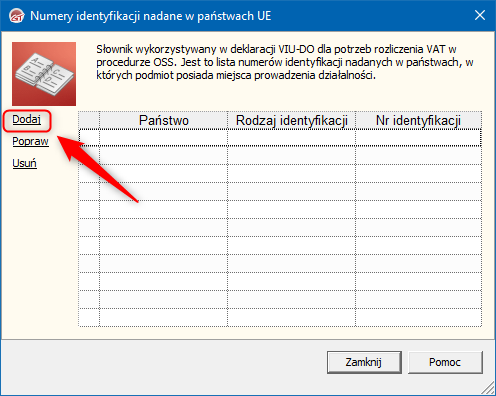Click the red dictionary book icon
This screenshot has width=496, height=396.
pyautogui.click(x=44, y=74)
